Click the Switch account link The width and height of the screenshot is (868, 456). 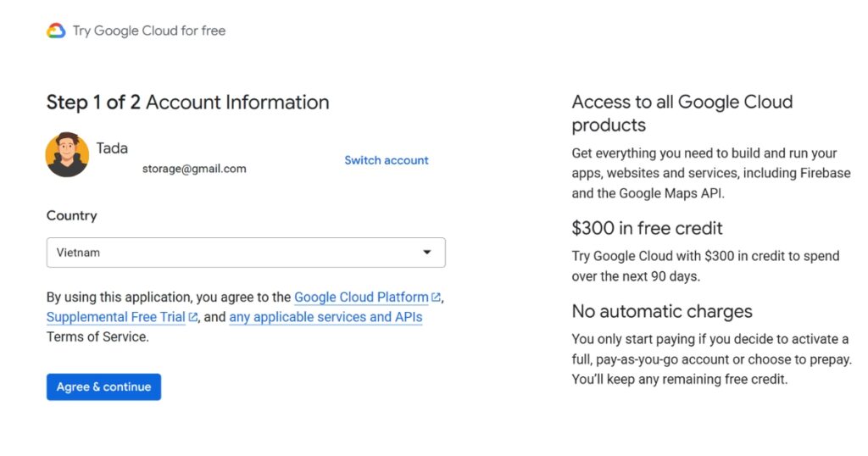click(386, 160)
